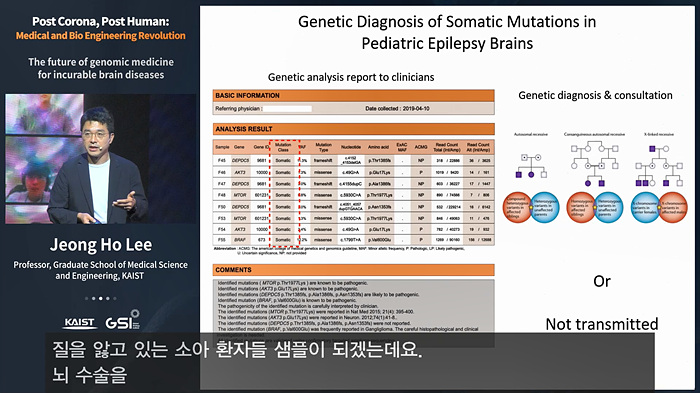
Task: Click 'Medical and Bio Engineering Revolution' orange subtitle
Action: click(100, 36)
